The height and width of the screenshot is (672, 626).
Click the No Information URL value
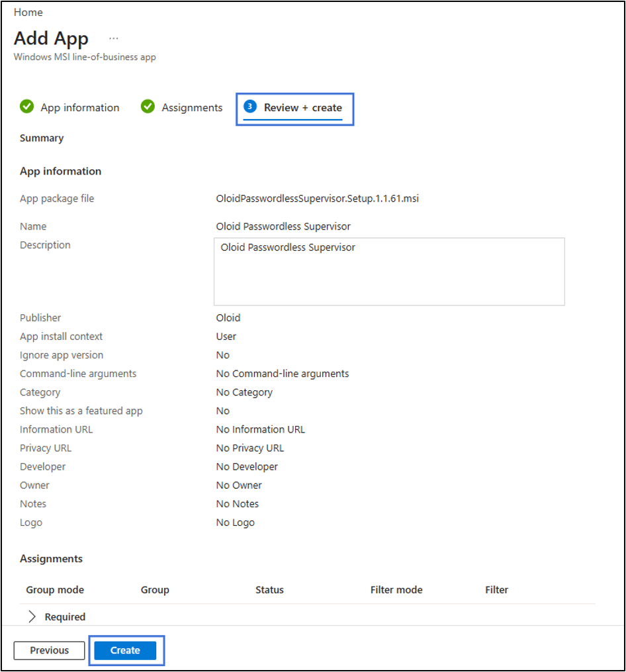(260, 429)
